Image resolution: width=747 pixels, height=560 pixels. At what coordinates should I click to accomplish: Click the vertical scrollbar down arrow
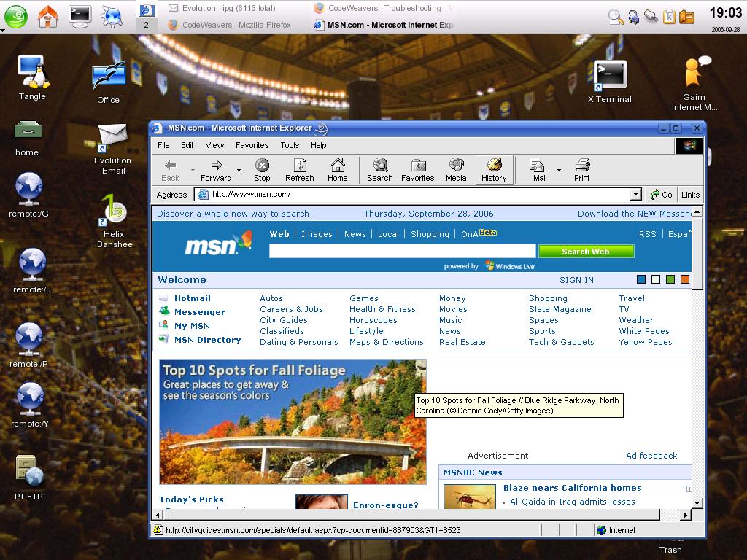[x=697, y=502]
